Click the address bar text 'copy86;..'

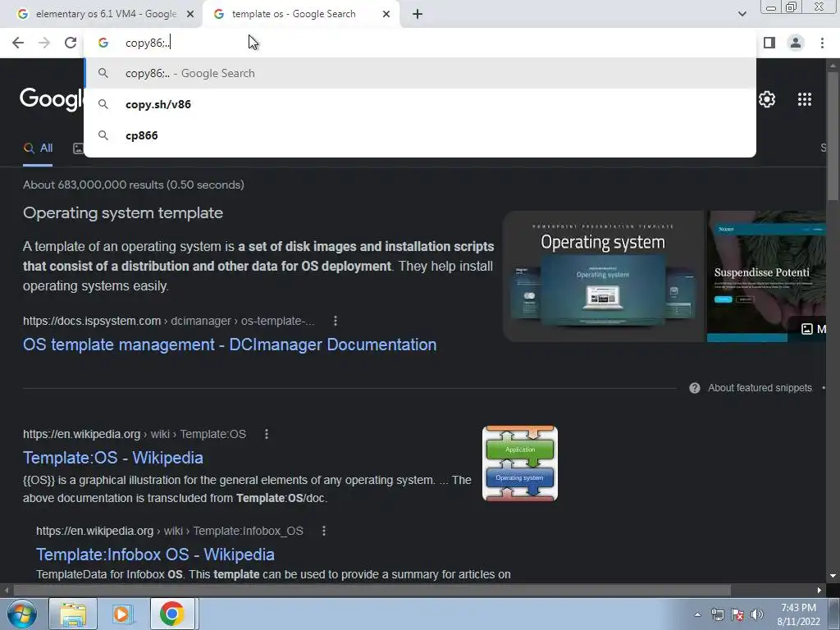tap(148, 43)
